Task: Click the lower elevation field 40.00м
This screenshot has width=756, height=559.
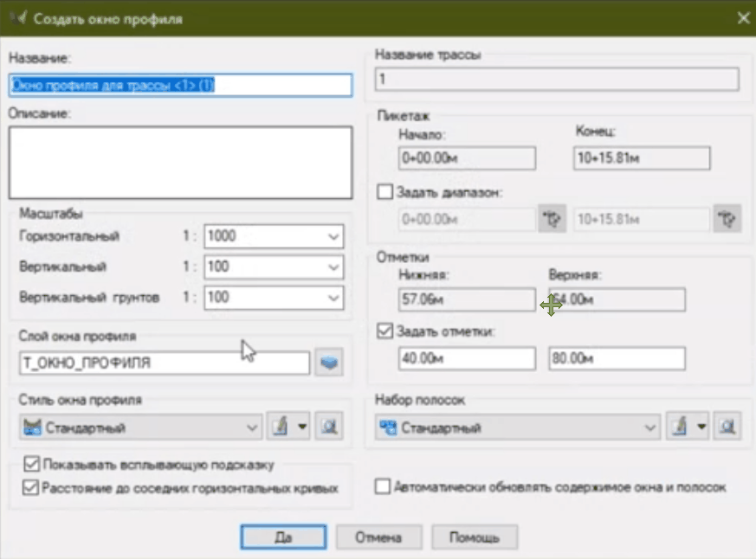Action: click(468, 358)
